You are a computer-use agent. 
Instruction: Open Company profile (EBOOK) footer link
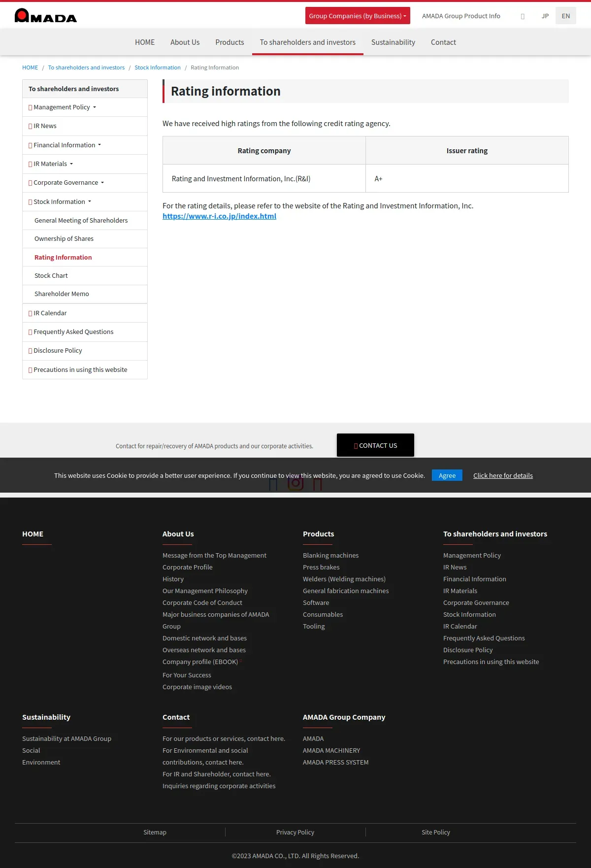pyautogui.click(x=200, y=662)
